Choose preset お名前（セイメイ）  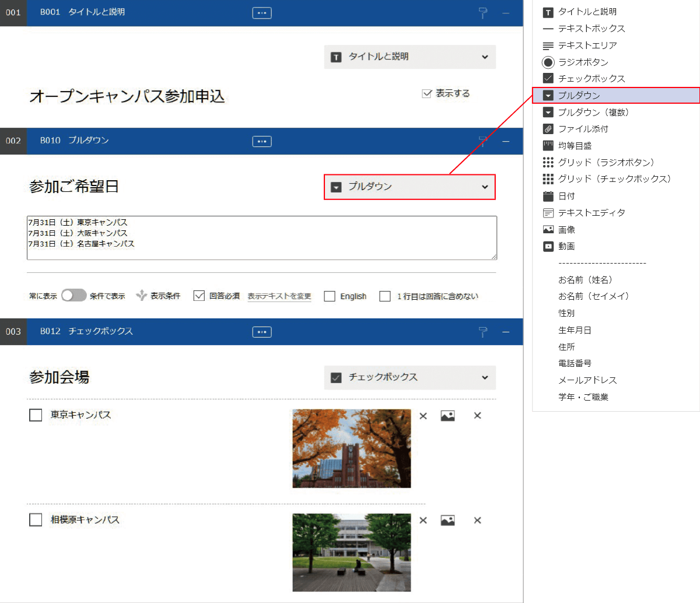[x=594, y=296]
